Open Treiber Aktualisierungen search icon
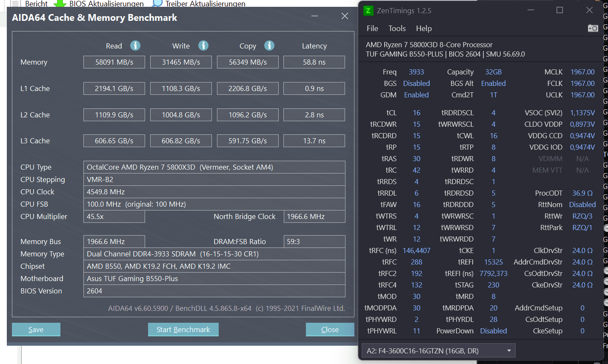The height and width of the screenshot is (364, 608). point(157,3)
